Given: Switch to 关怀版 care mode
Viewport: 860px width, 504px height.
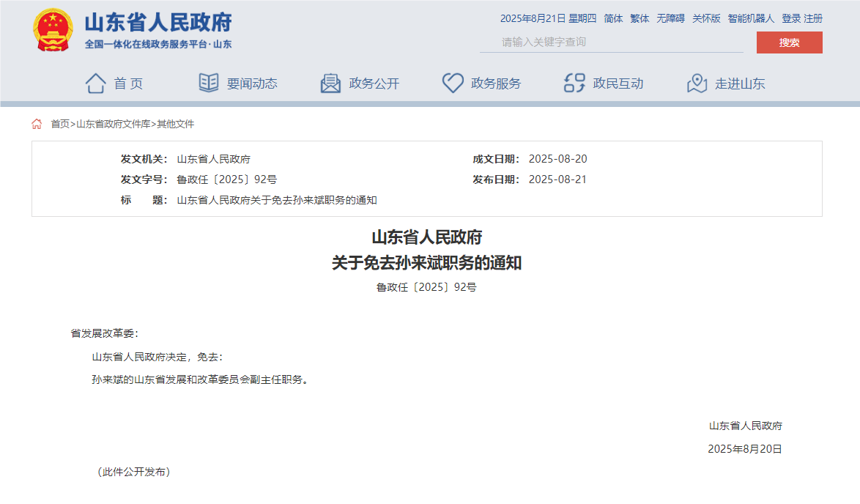Looking at the screenshot, I should pyautogui.click(x=706, y=18).
